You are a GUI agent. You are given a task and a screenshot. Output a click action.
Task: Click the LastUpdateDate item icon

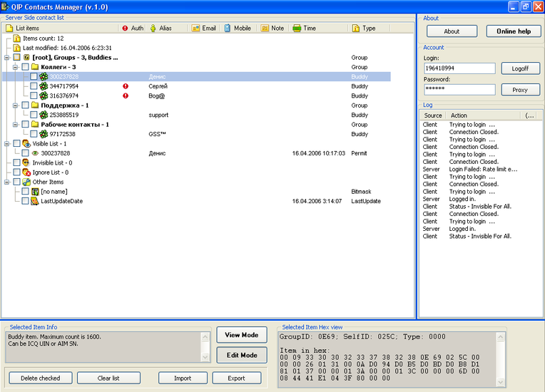point(35,201)
